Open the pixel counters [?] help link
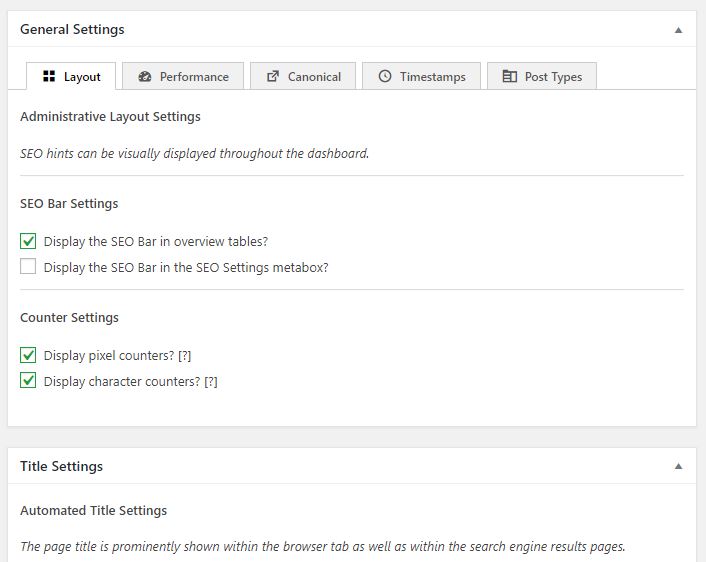Image resolution: width=706 pixels, height=562 pixels. pos(185,356)
